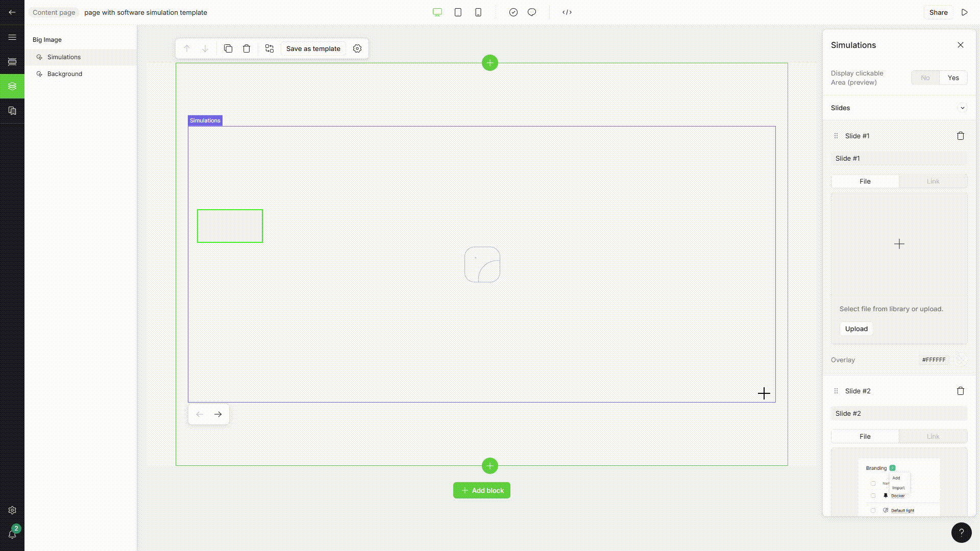Switch Slide #1 source to Link

click(933, 181)
